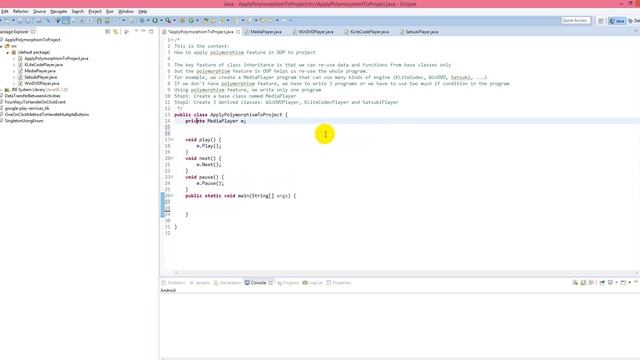Click the Save All icon in toolbar
This screenshot has height=360, width=640.
[28, 20]
